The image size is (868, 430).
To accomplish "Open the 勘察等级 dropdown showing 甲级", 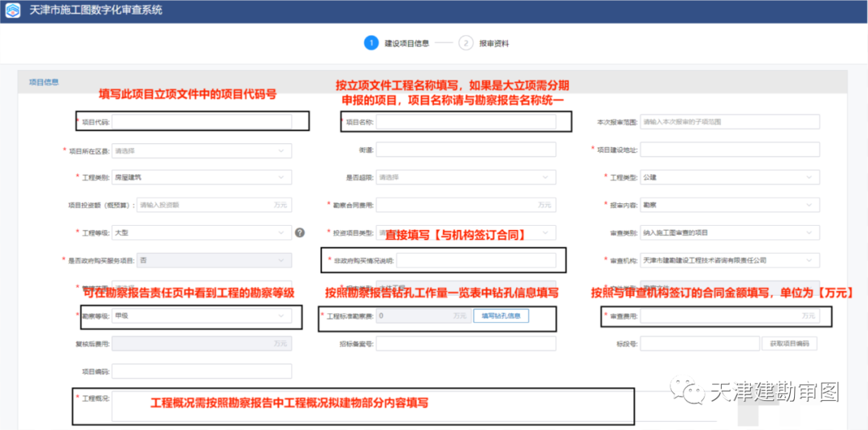I will pos(202,315).
